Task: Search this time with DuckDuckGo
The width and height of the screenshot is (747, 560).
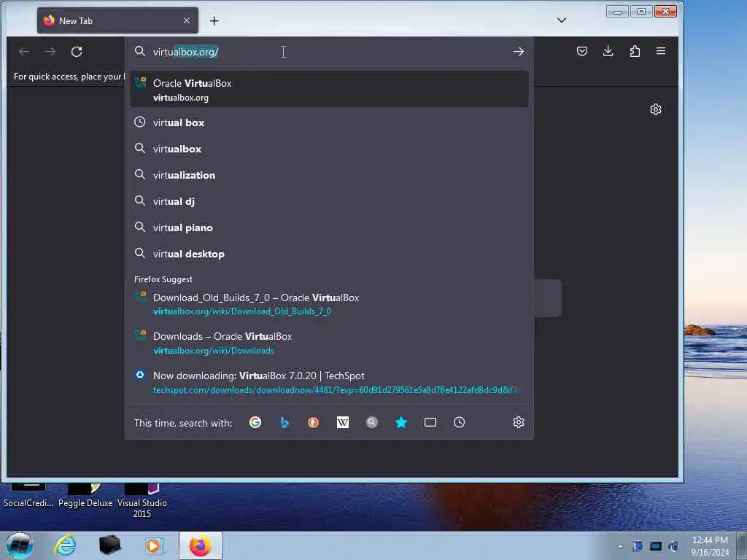Action: click(x=313, y=422)
